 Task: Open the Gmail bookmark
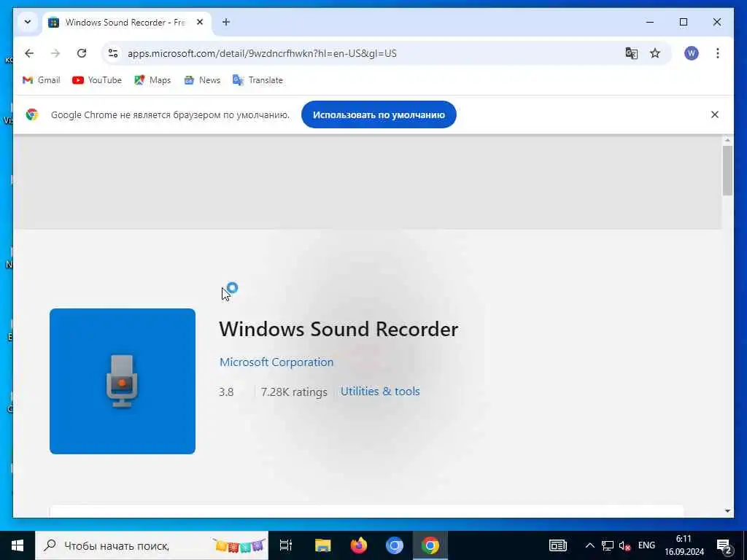tap(42, 80)
